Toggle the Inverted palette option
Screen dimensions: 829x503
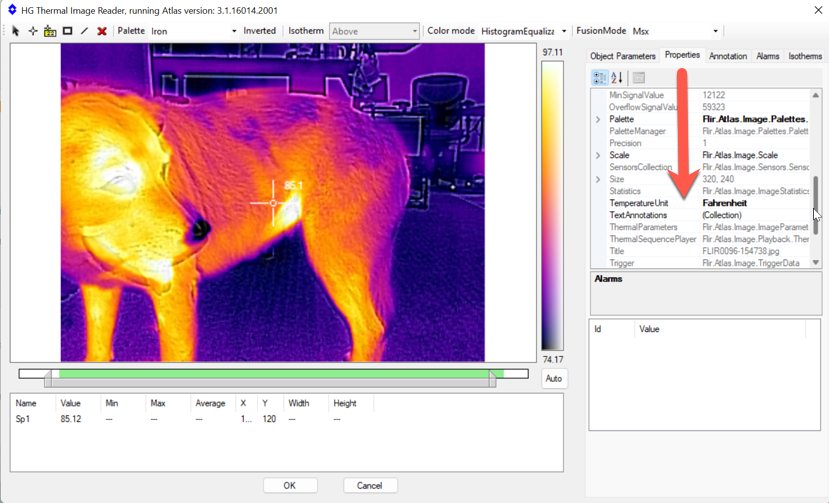(x=260, y=31)
